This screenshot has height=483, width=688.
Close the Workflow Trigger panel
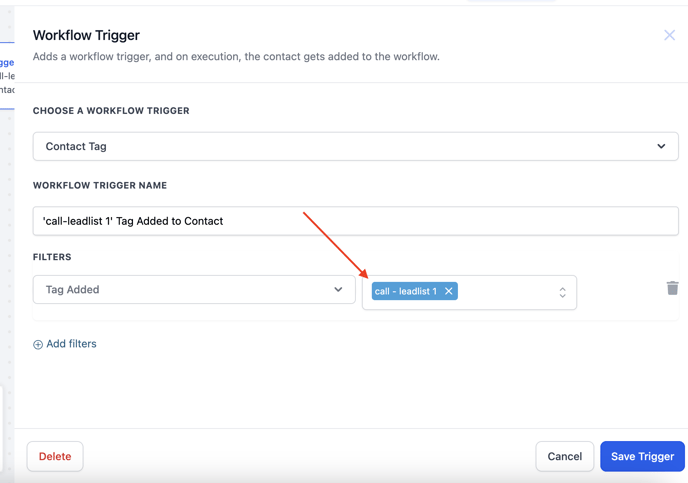669,35
